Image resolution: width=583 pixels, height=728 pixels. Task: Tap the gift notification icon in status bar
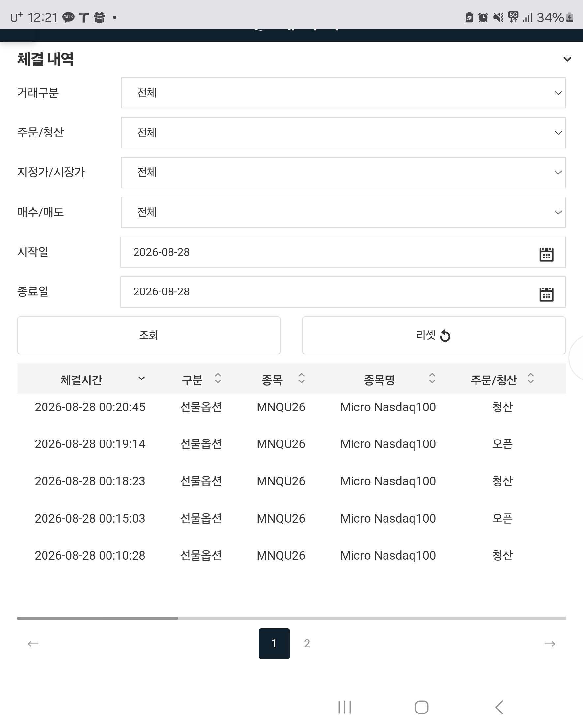pyautogui.click(x=99, y=17)
